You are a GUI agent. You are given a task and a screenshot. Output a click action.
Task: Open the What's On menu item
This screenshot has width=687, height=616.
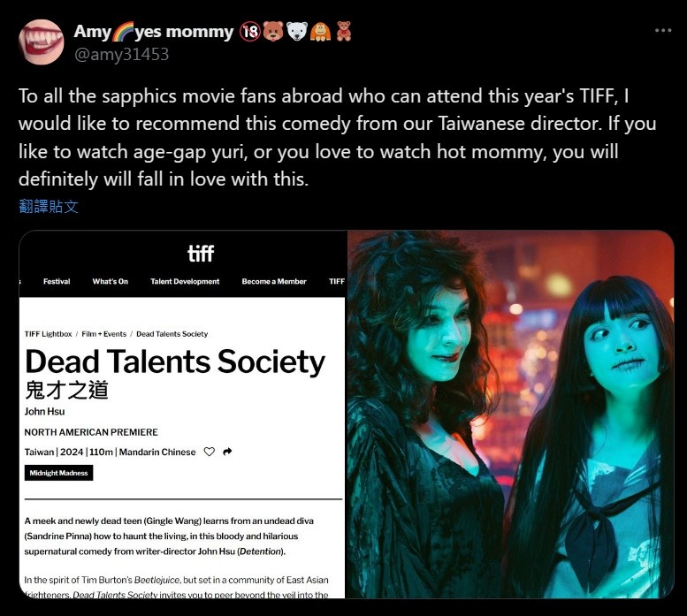(110, 282)
